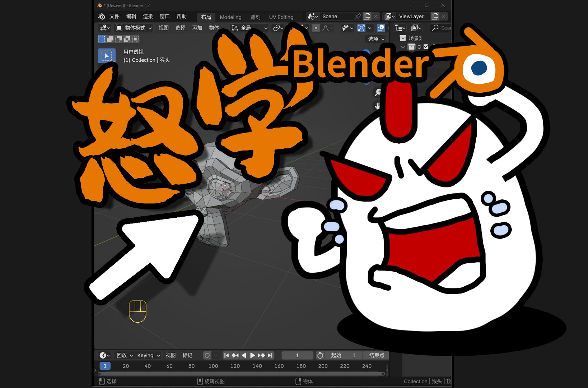The height and width of the screenshot is (388, 588).
Task: Open the 编辑 (Edit) menu
Action: (131, 17)
